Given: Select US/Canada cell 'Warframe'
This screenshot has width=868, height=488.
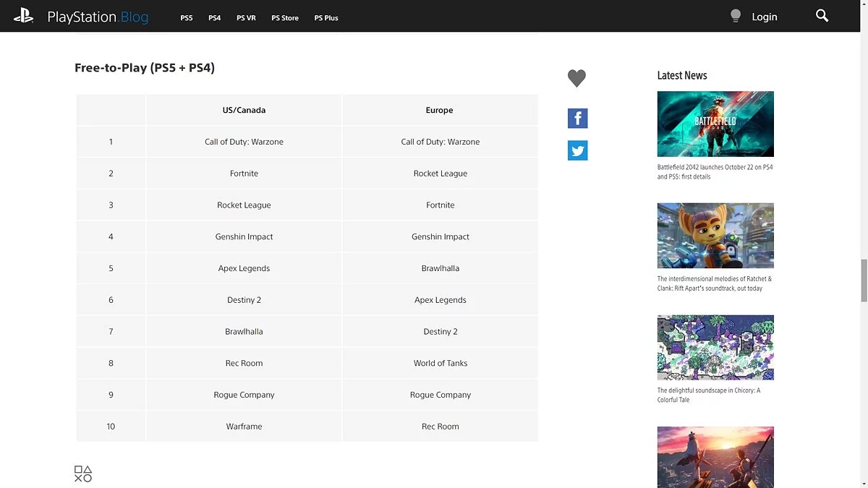Looking at the screenshot, I should (244, 427).
